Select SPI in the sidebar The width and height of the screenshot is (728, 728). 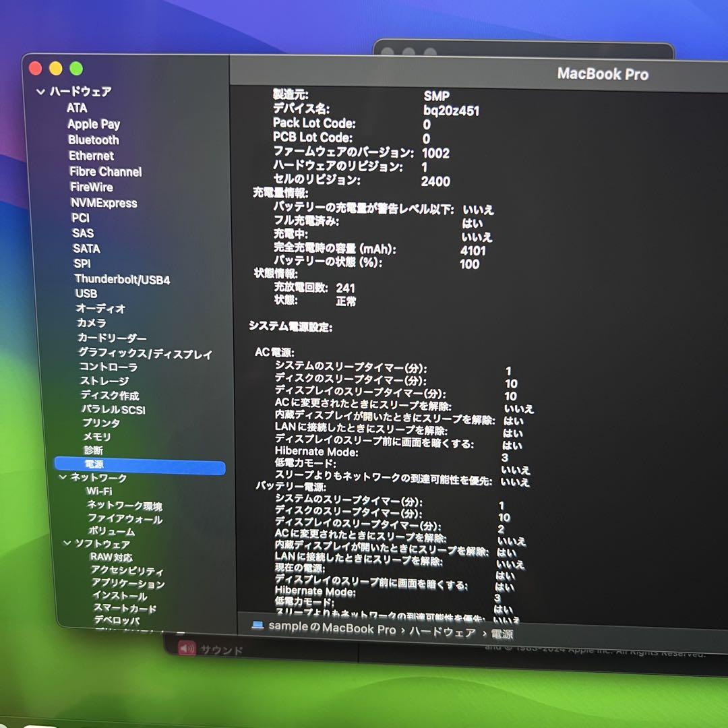pyautogui.click(x=82, y=264)
